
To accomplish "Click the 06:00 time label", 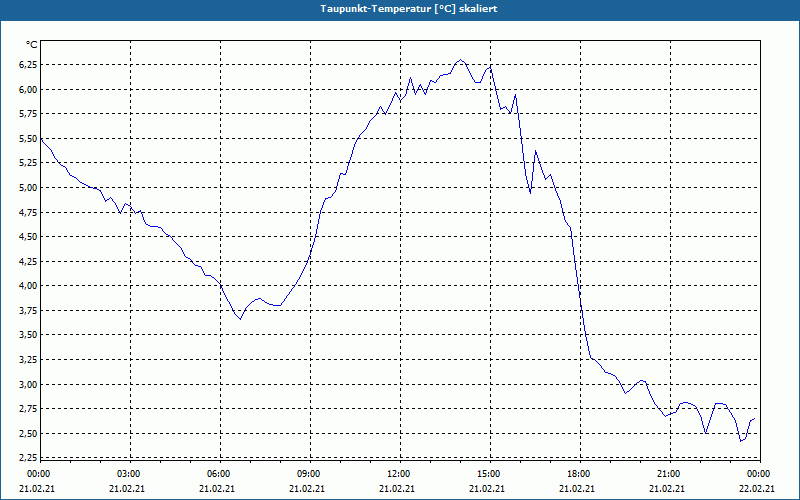I will point(219,474).
